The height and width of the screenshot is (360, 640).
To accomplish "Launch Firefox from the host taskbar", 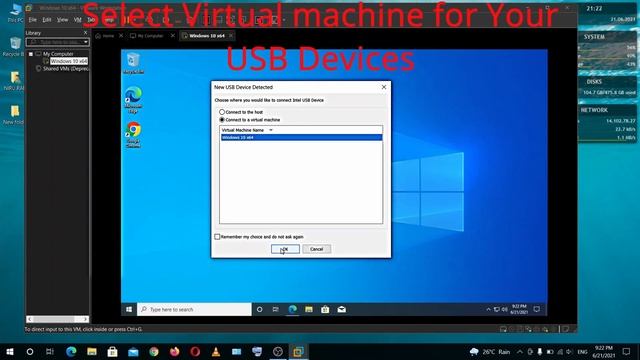I will 175,351.
